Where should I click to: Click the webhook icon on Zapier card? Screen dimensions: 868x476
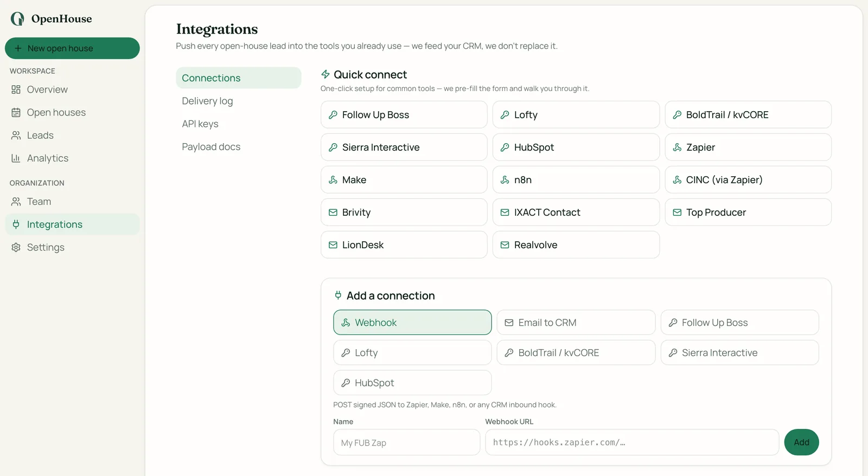point(677,147)
